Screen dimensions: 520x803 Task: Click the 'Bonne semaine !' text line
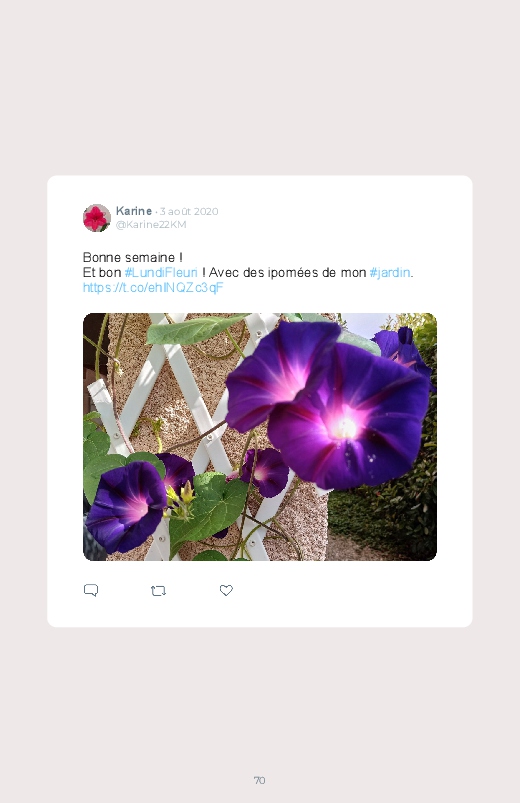click(x=133, y=257)
